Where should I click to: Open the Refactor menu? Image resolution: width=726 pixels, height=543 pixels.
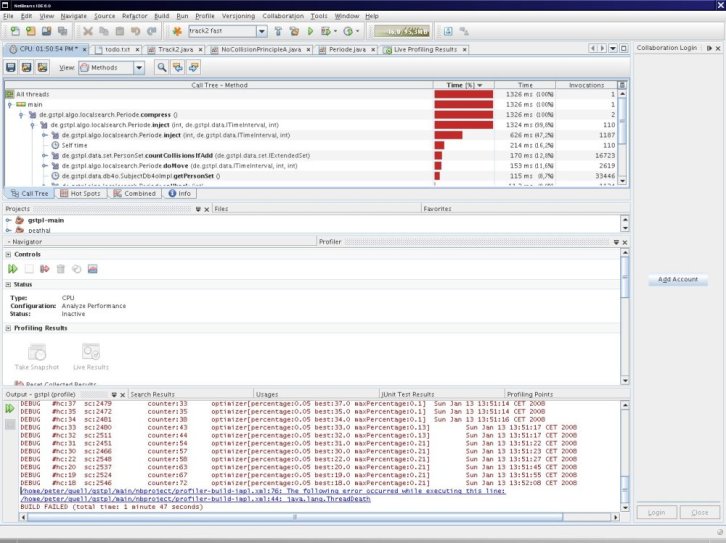134,17
